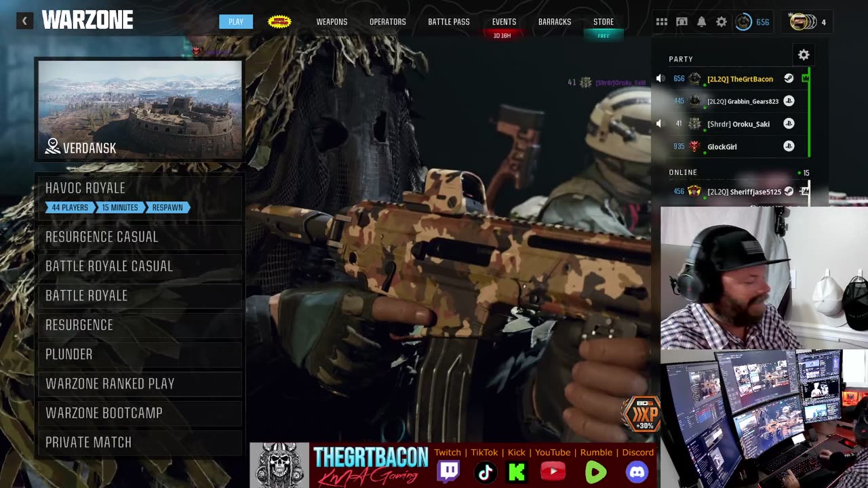This screenshot has height=488, width=868.
Task: Click the Steam icon beside TheGrtBacon
Action: pos(789,79)
